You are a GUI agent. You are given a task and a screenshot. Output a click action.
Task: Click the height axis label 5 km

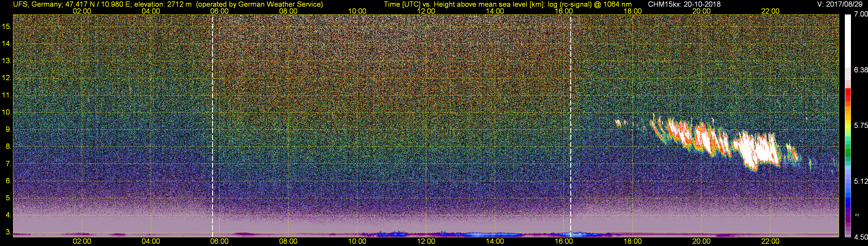[x=8, y=198]
